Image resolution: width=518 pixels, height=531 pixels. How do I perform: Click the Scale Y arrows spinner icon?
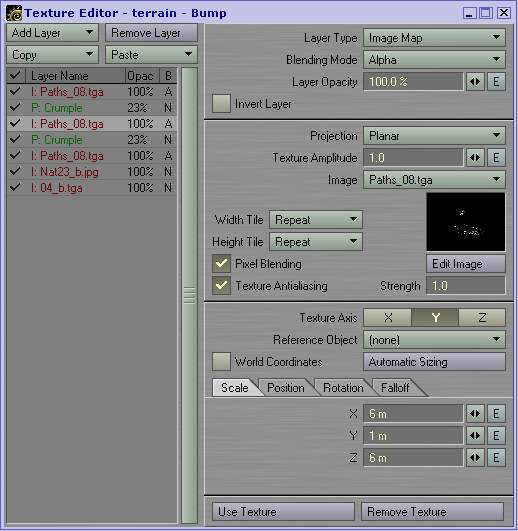(475, 436)
